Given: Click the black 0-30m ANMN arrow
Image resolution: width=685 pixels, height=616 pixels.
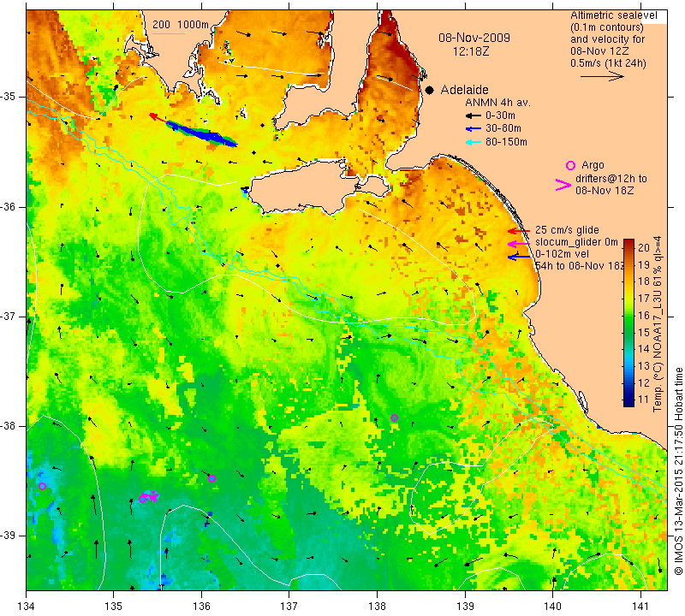Looking at the screenshot, I should [474, 115].
